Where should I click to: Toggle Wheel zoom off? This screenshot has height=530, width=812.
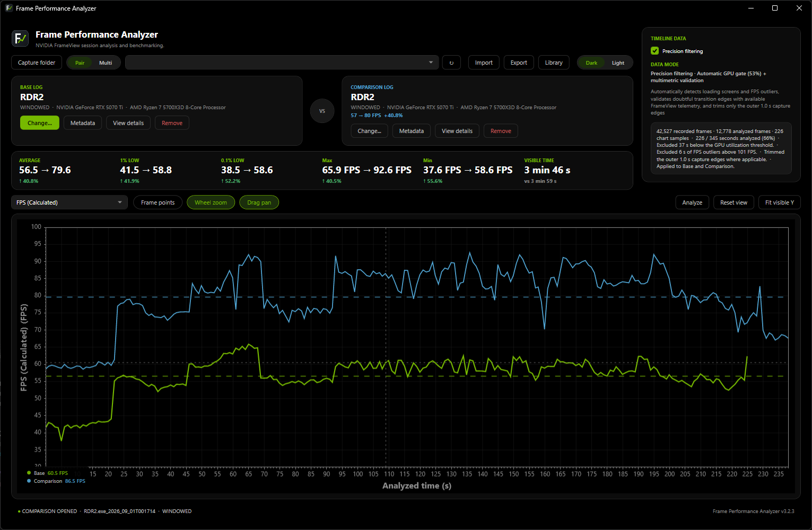pyautogui.click(x=211, y=202)
